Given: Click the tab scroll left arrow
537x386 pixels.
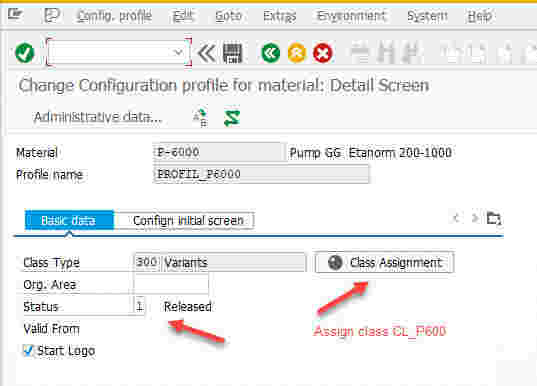Looking at the screenshot, I should [x=456, y=218].
